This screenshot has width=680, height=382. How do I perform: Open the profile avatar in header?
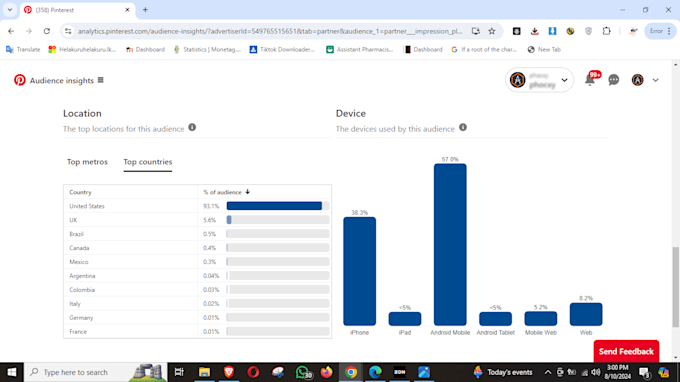pyautogui.click(x=637, y=80)
